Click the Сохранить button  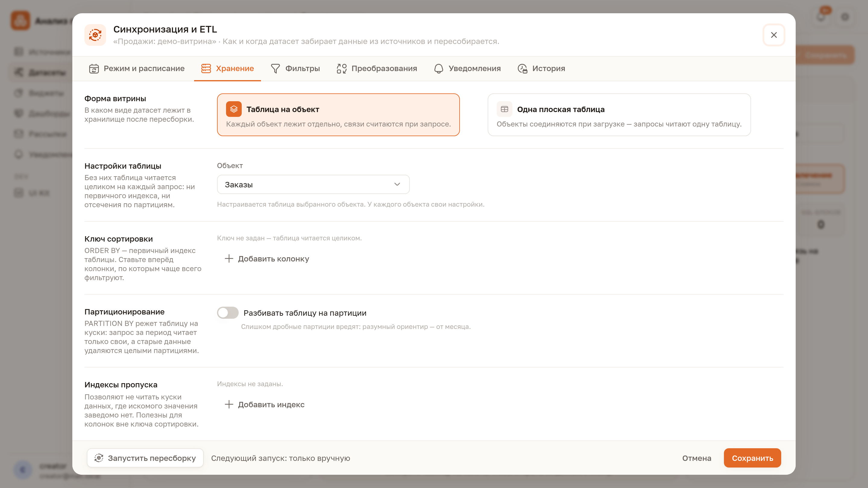[752, 458]
